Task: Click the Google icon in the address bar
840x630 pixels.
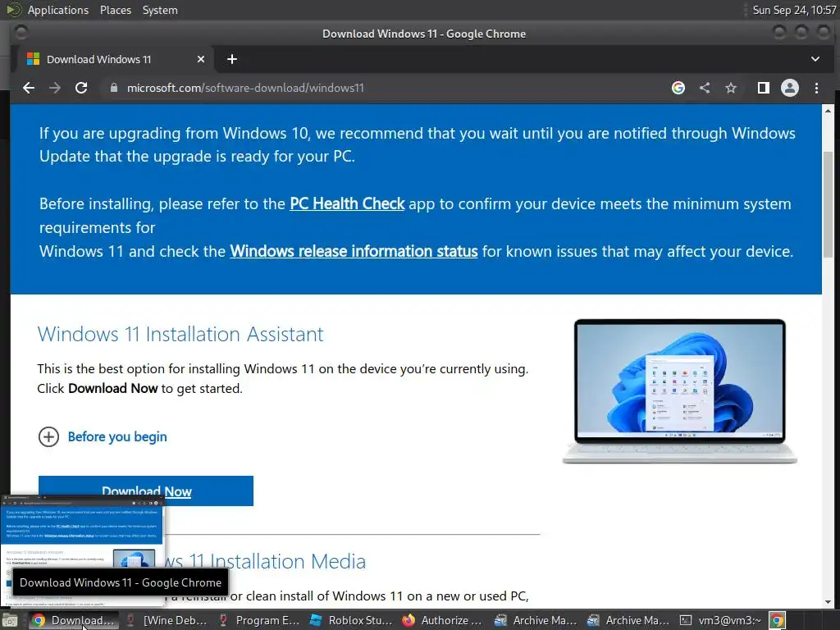Action: 678,88
